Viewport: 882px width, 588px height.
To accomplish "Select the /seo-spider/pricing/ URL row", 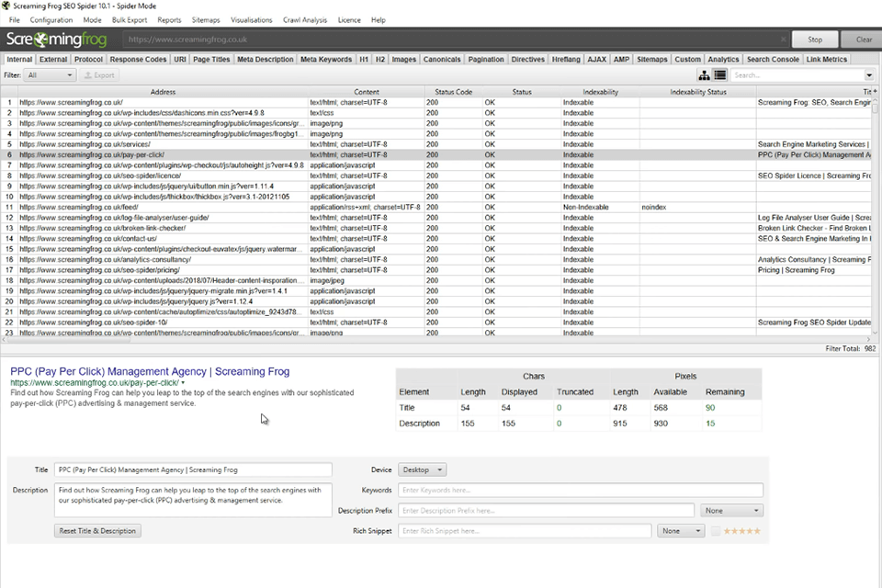I will 435,270.
